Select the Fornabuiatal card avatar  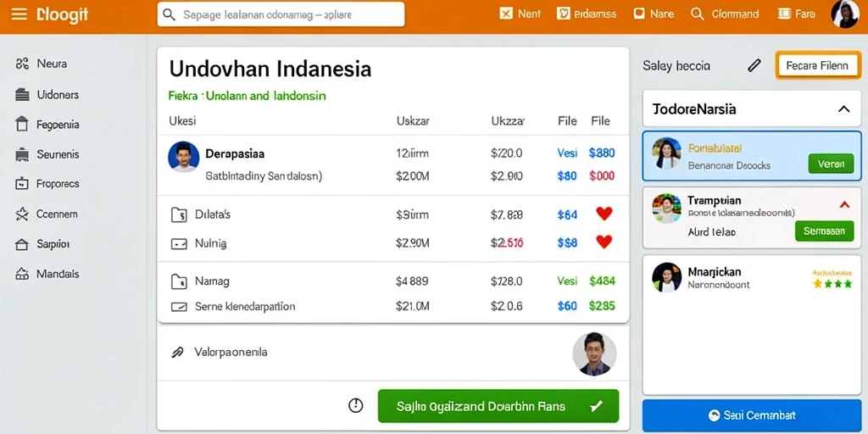click(666, 153)
